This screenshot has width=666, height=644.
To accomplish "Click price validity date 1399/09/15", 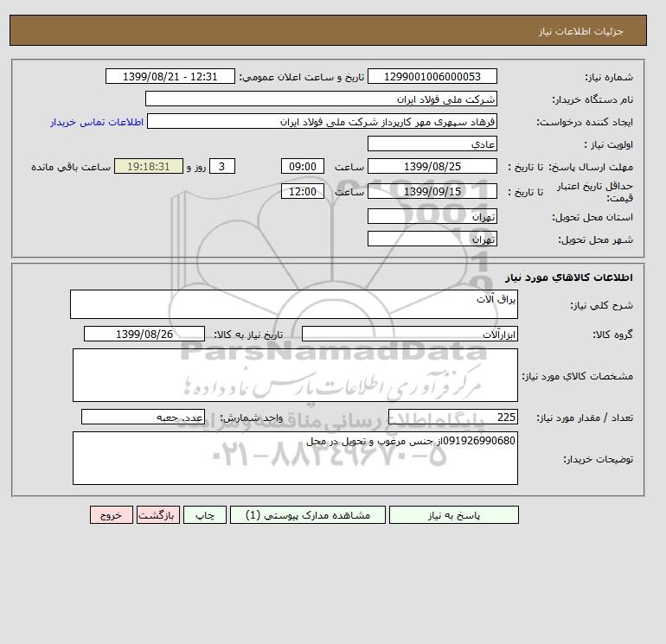I will [x=432, y=191].
